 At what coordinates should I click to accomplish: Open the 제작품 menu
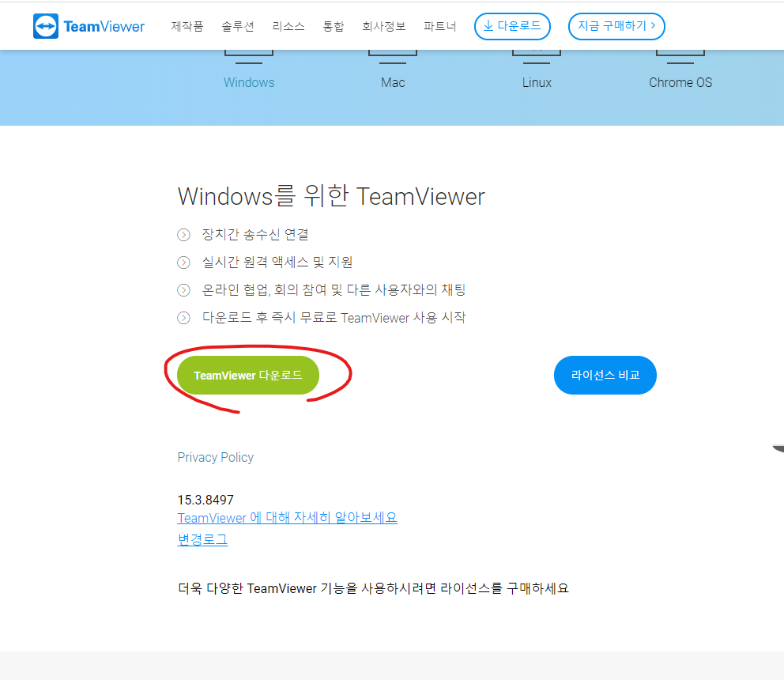[x=187, y=26]
